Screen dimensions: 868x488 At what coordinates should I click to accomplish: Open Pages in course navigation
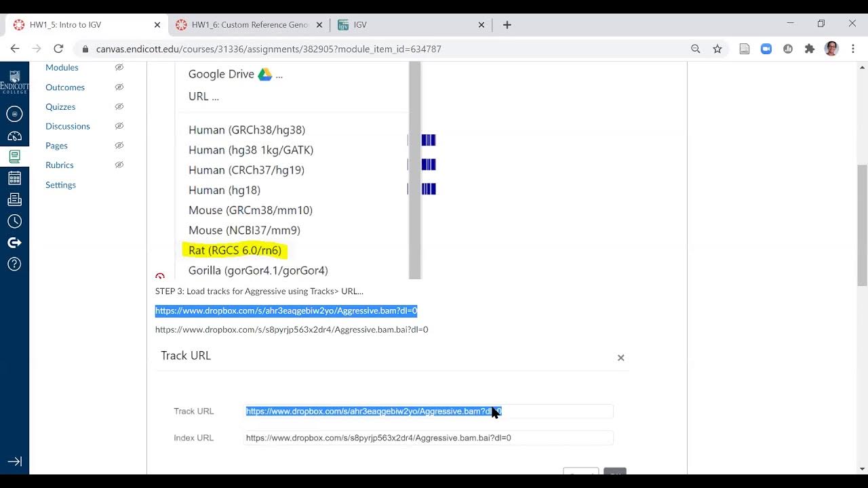(x=56, y=145)
